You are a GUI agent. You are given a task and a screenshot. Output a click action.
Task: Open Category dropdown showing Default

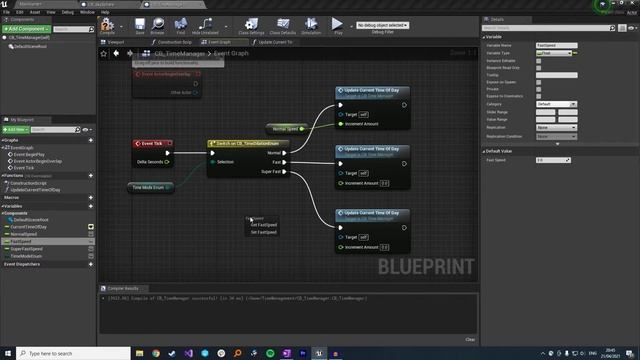[x=556, y=104]
